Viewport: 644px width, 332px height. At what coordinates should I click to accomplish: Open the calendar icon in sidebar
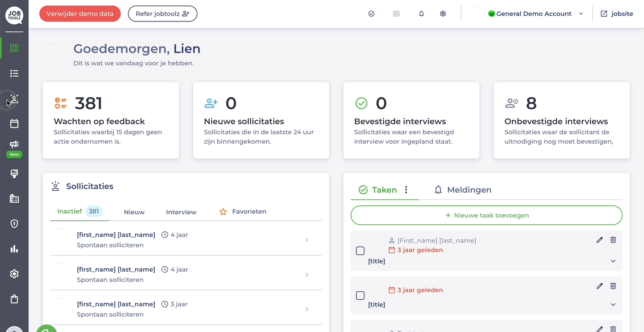[x=14, y=123]
